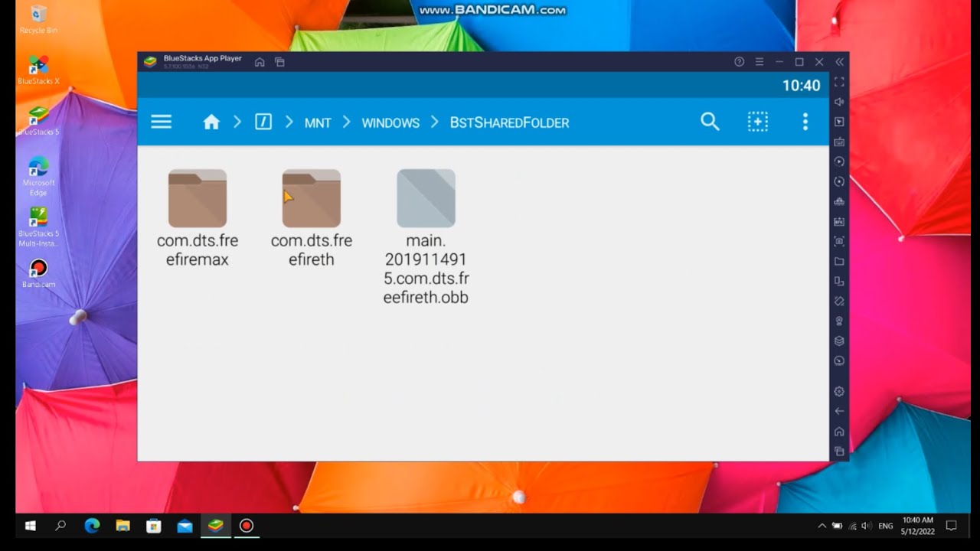Open BlueStacks help question mark
The width and height of the screenshot is (980, 551).
coord(739,62)
